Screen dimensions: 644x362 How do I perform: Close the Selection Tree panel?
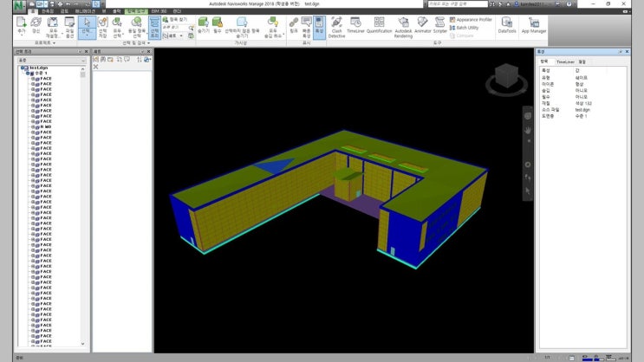(87, 52)
